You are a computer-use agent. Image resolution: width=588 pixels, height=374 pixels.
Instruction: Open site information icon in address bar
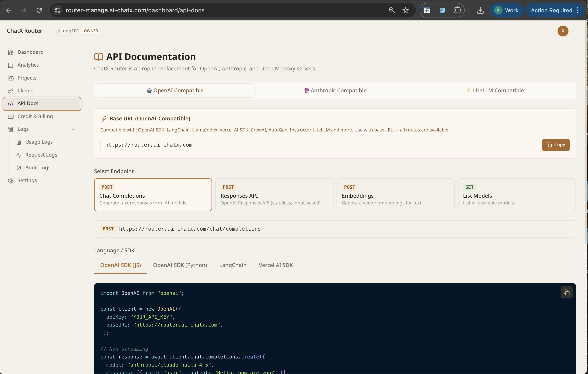click(57, 10)
